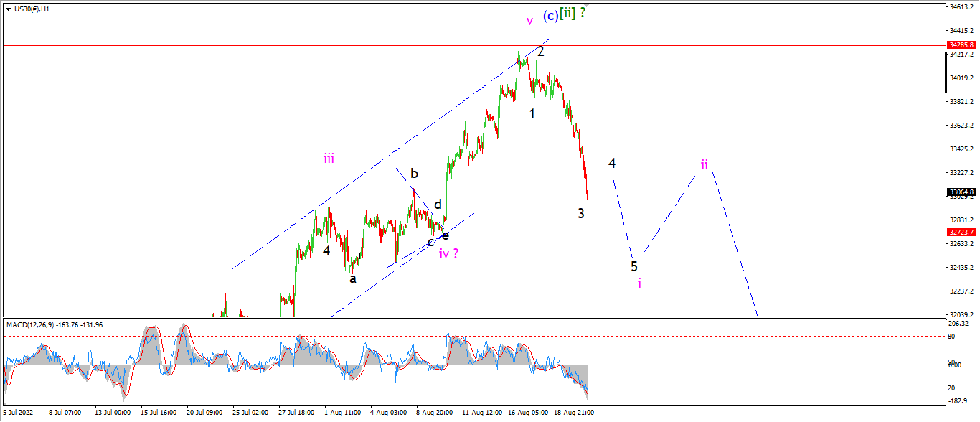The image size is (980, 422).
Task: Select the projected magenta 'ii' label
Action: (x=705, y=164)
